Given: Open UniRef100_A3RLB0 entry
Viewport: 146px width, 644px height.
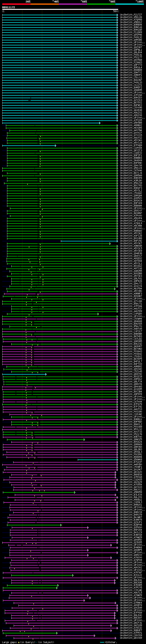Looking at the screenshot, I should [131, 180].
